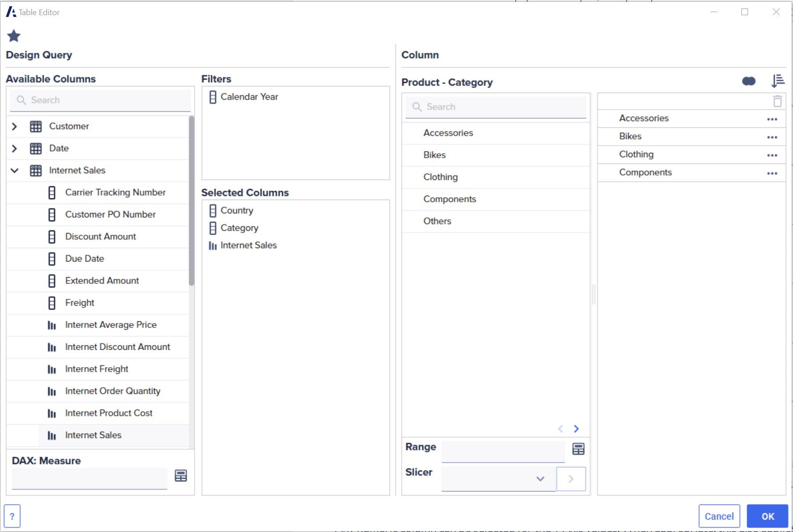Open options menu for Accessories item
Image resolution: width=793 pixels, height=532 pixels.
[x=772, y=119]
